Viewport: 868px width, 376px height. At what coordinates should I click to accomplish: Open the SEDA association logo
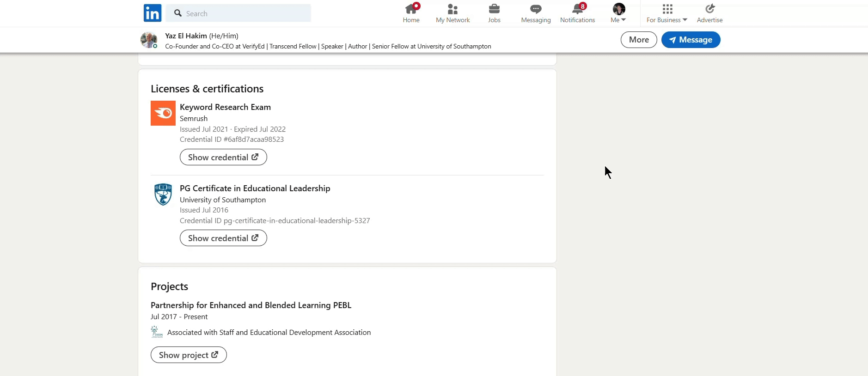pos(157,332)
